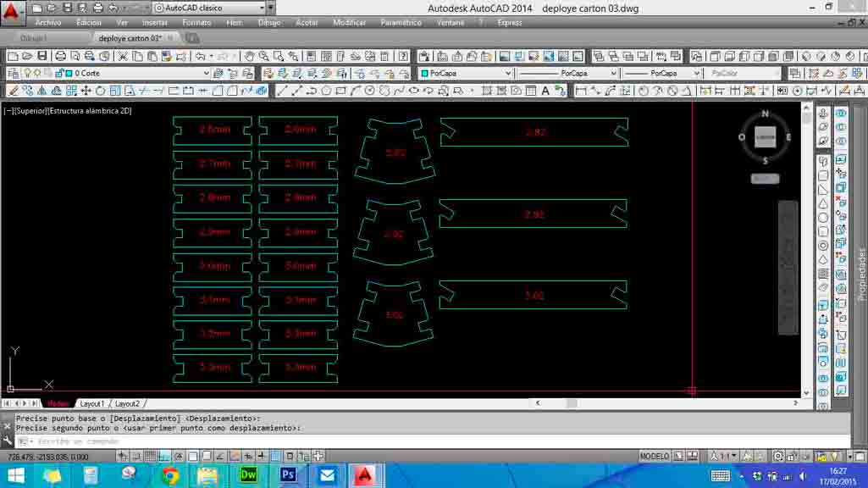Switch to the Layout2 tab

[x=127, y=404]
